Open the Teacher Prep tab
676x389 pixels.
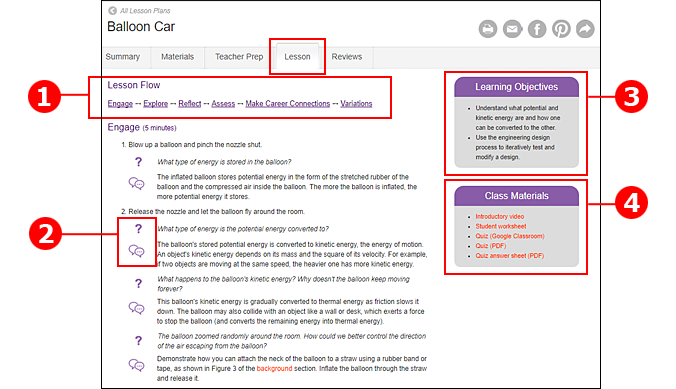[239, 56]
